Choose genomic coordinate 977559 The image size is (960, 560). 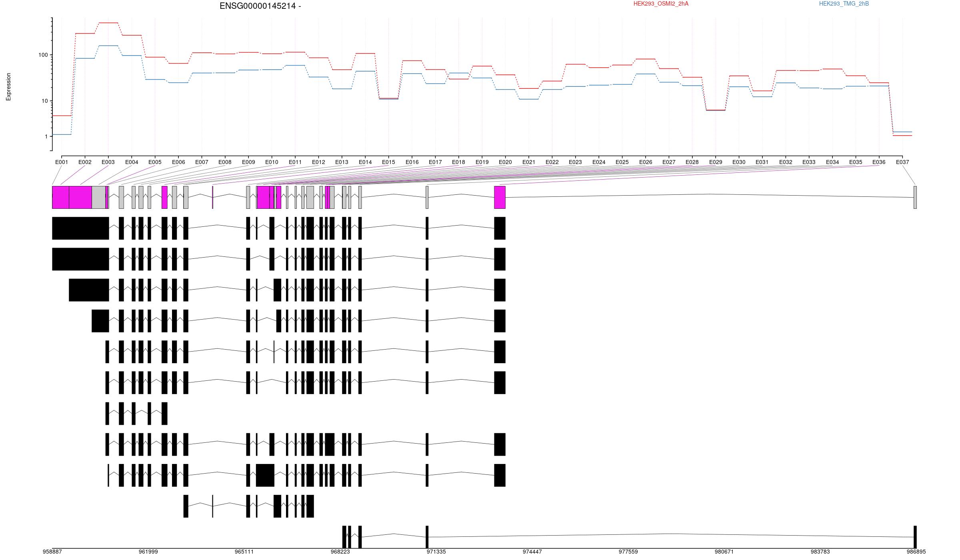point(628,552)
